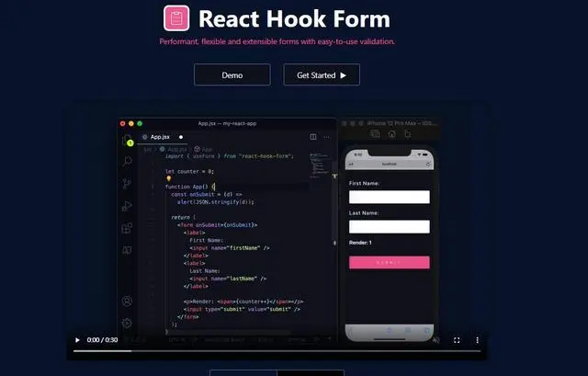588x376 pixels.
Task: Open the Manage gear icon in VS Code
Action: [x=127, y=323]
